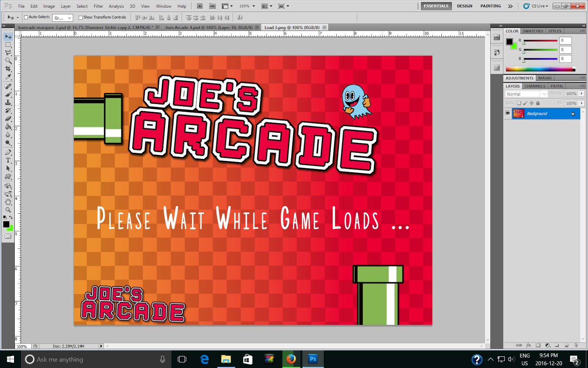Viewport: 588px width, 368px height.
Task: Activate the Dodge tool
Action: [8, 143]
